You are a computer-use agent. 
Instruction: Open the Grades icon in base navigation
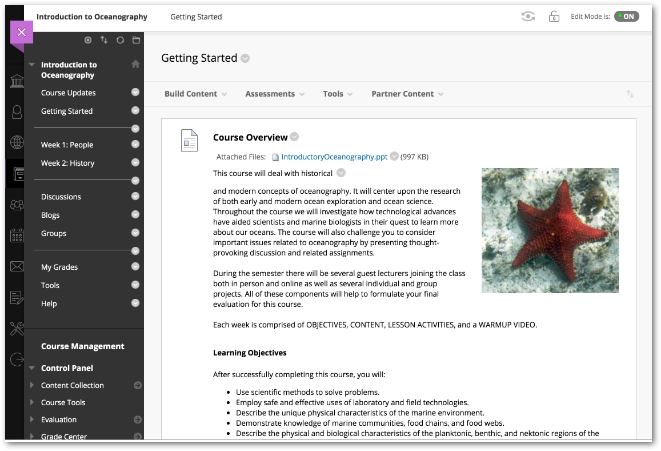pyautogui.click(x=17, y=298)
